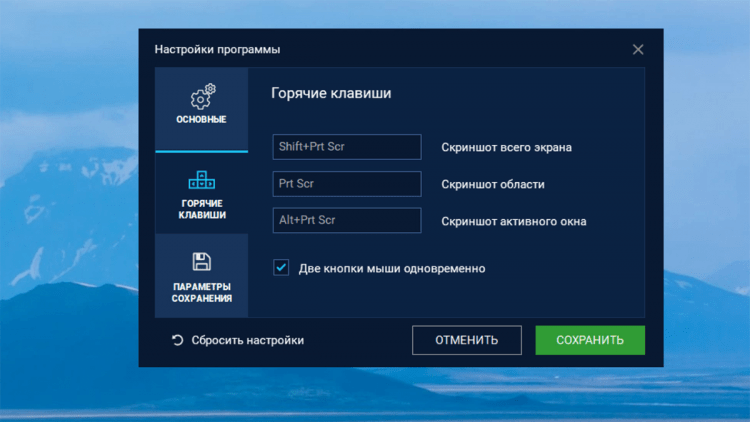Toggle the Две кнопки мыши одновременно checkbox

pos(281,268)
